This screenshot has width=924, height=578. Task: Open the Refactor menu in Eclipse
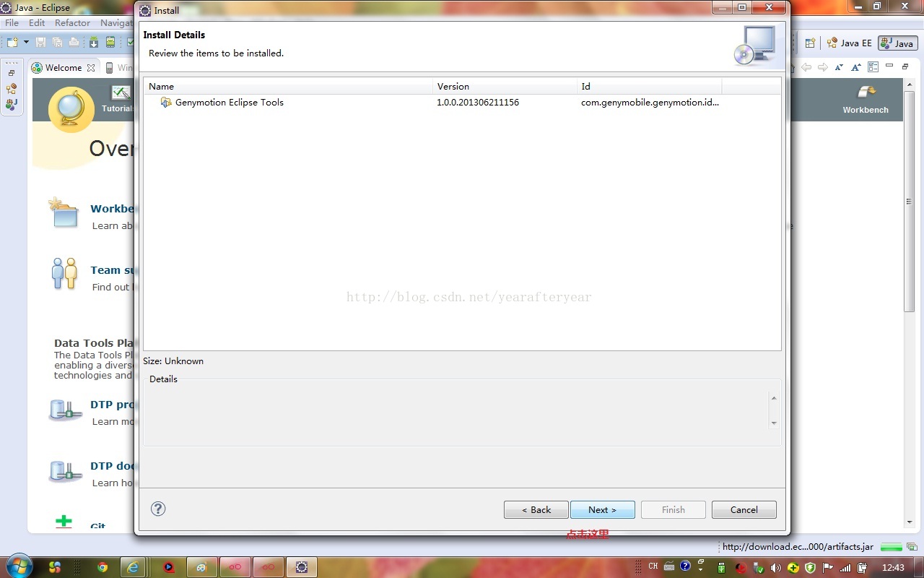coord(72,22)
